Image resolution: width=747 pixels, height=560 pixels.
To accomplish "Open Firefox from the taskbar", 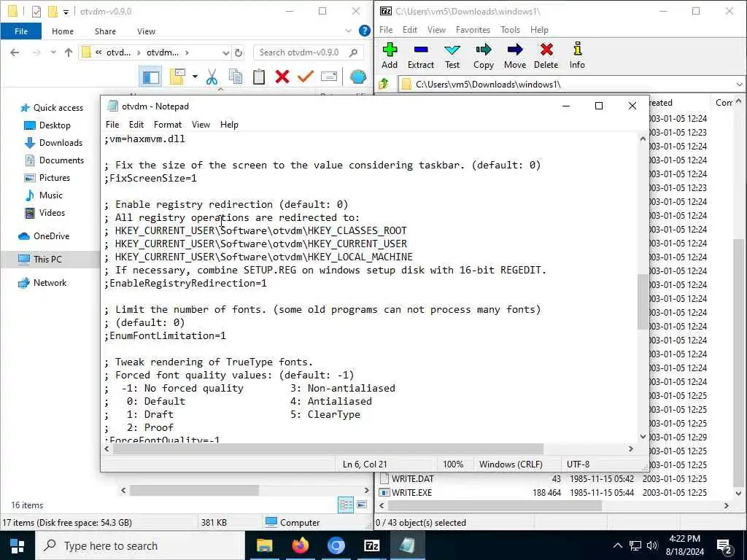I will click(301, 545).
